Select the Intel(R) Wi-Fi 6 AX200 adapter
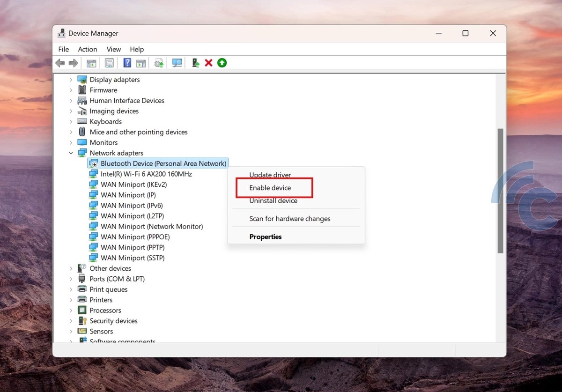The image size is (562, 392). click(146, 174)
